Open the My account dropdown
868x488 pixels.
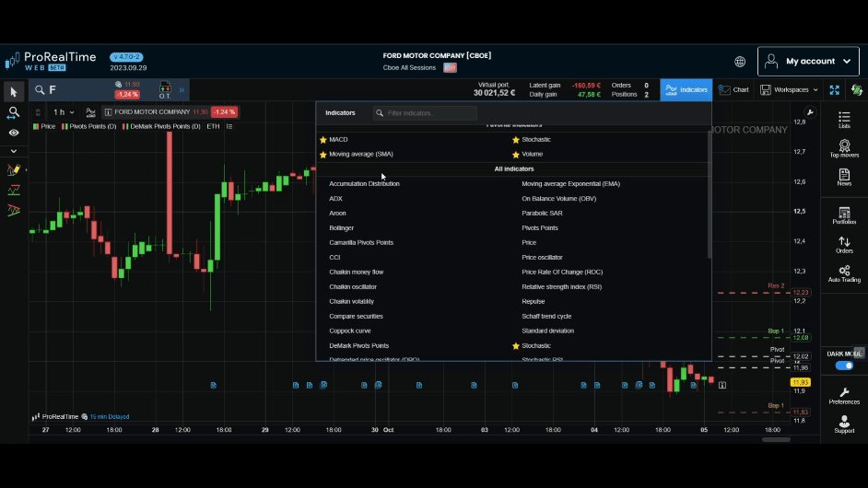[x=808, y=61]
